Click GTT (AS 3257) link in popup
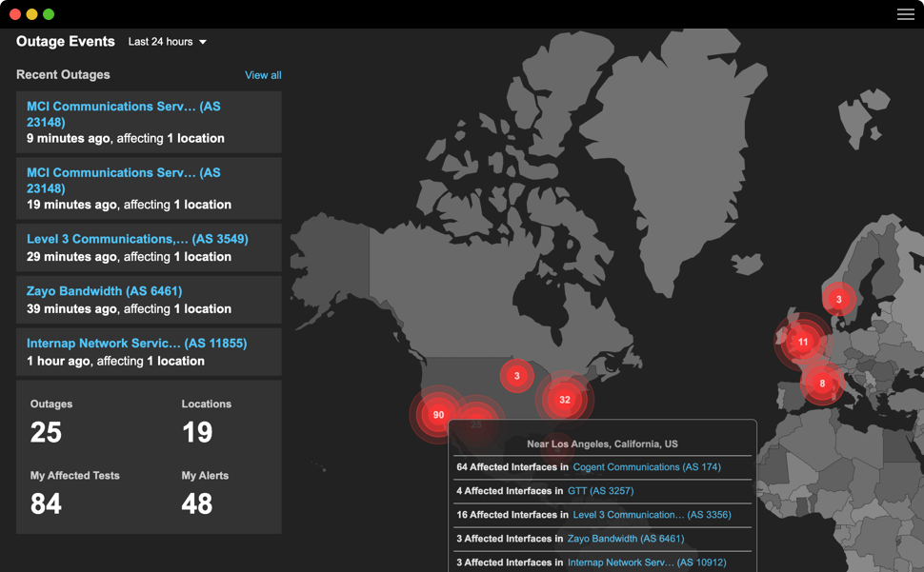This screenshot has width=924, height=572. (600, 491)
